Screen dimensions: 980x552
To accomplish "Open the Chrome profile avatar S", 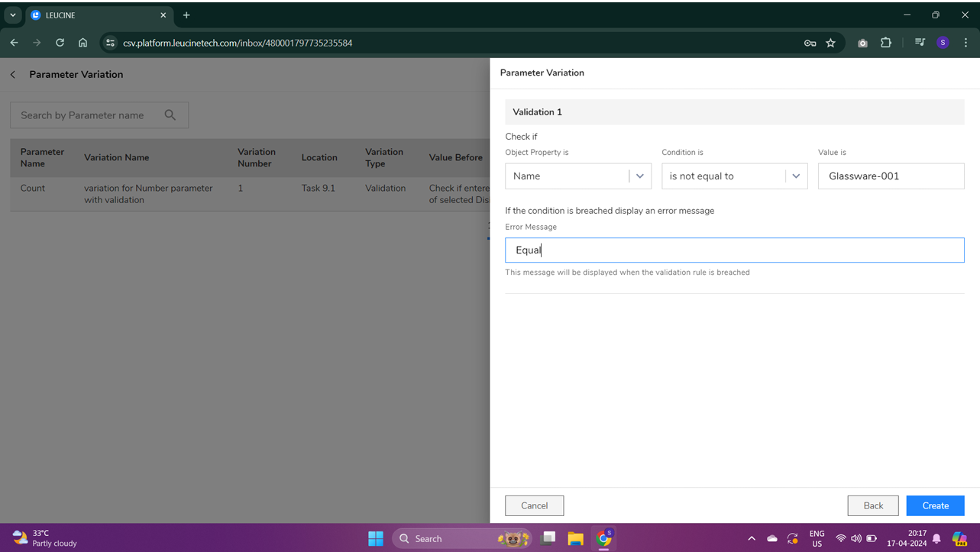I will (x=943, y=43).
